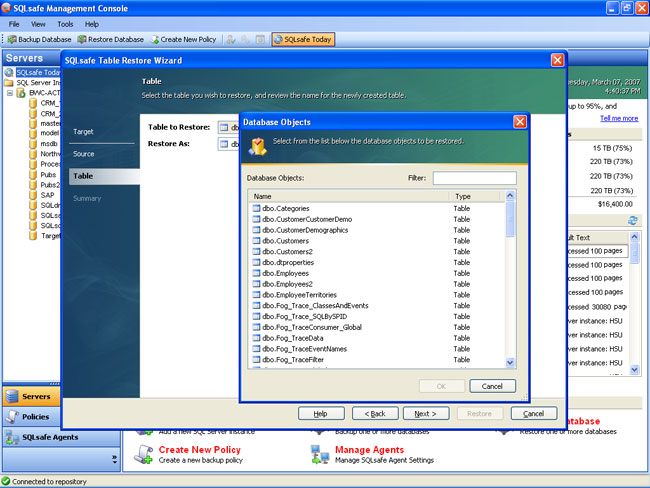Image resolution: width=650 pixels, height=488 pixels.
Task: Click Manage Agents link in console
Action: (369, 450)
